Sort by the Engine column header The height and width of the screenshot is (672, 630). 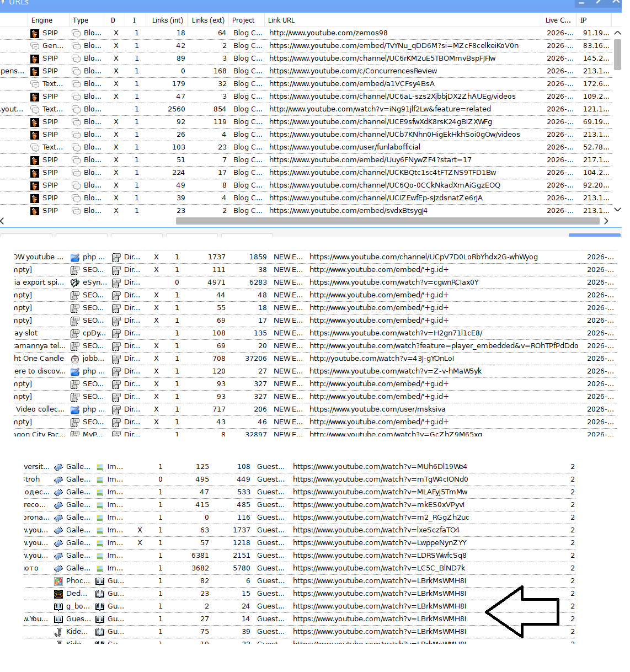pos(42,20)
